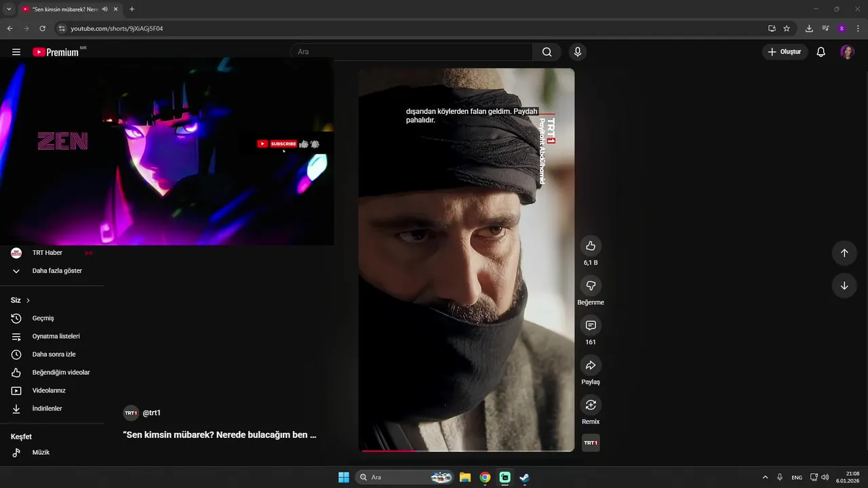Open Steam from taskbar

524,477
